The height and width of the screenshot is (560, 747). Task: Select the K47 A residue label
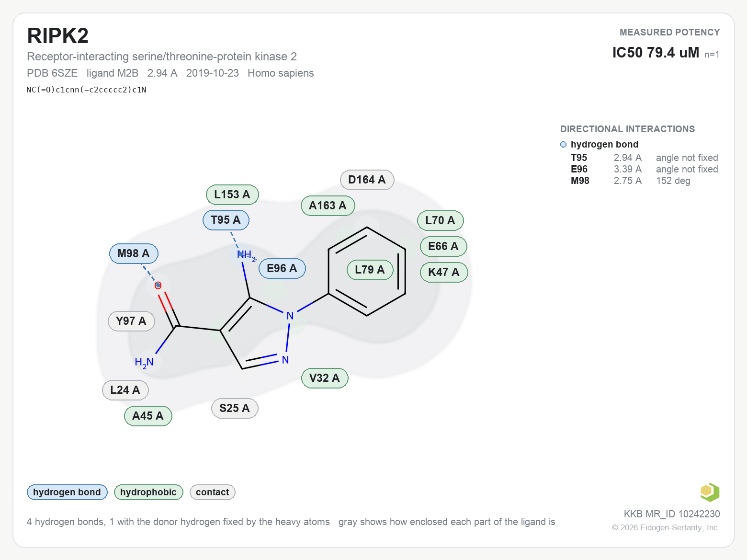click(x=444, y=272)
